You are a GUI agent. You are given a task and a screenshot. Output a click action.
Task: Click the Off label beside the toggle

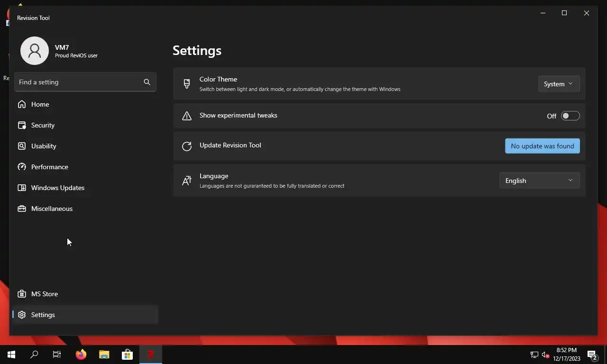pos(552,116)
